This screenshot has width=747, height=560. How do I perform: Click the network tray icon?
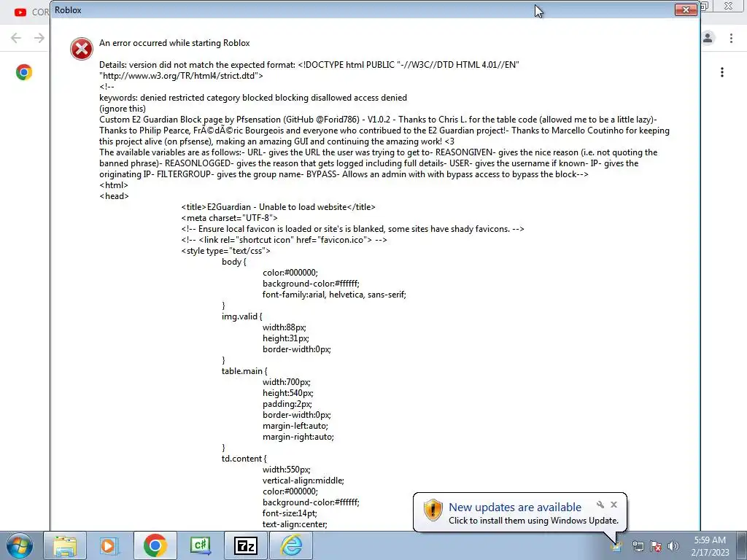[638, 546]
